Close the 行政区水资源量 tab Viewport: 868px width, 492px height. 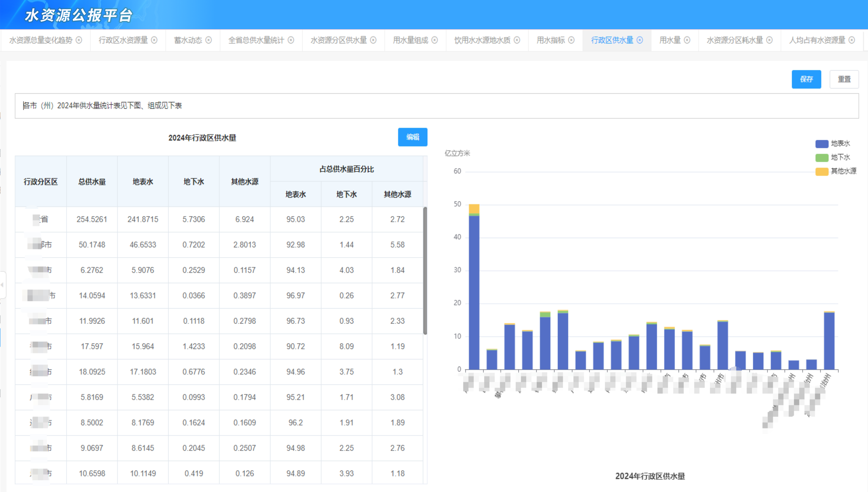pyautogui.click(x=154, y=40)
